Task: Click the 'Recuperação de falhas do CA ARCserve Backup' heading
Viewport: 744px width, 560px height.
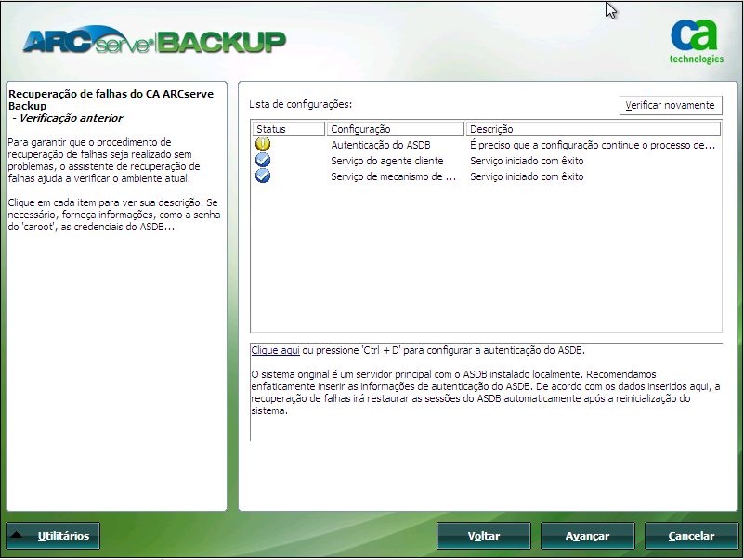Action: click(x=111, y=99)
